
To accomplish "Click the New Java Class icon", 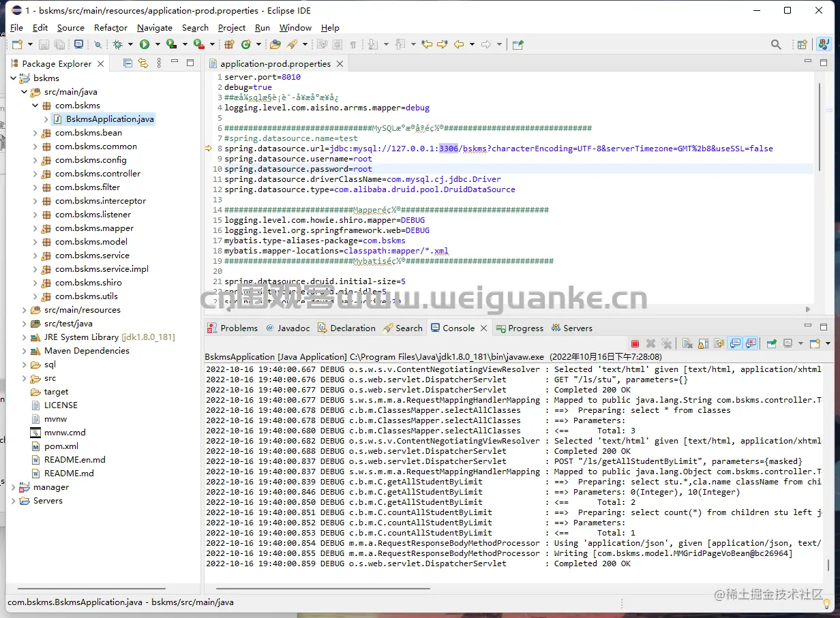I will coord(245,44).
